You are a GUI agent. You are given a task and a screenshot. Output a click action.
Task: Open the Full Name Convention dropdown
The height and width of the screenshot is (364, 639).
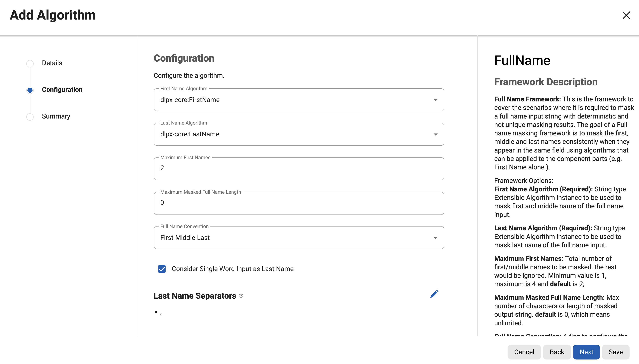pos(299,238)
